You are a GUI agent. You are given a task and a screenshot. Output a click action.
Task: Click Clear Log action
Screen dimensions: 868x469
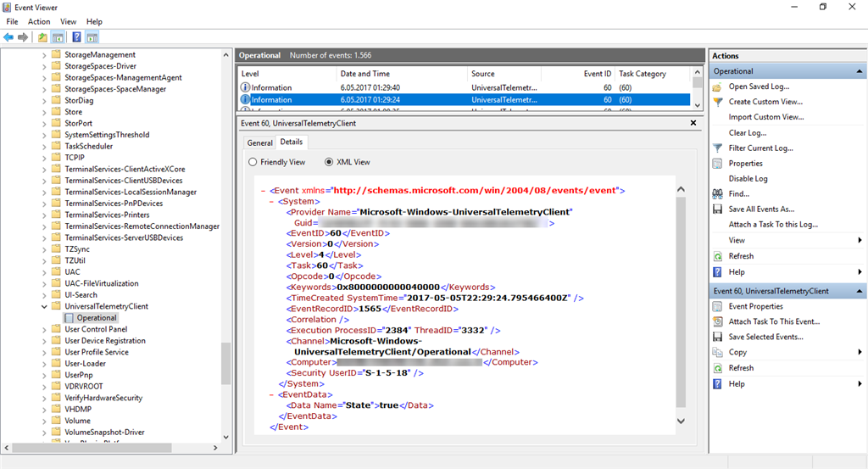(748, 133)
